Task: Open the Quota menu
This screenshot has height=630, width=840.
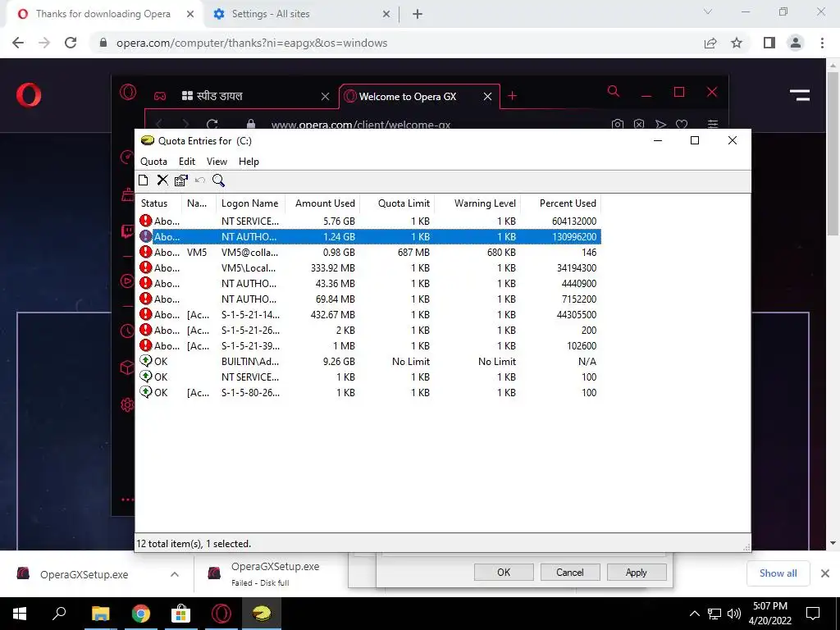Action: click(x=153, y=162)
